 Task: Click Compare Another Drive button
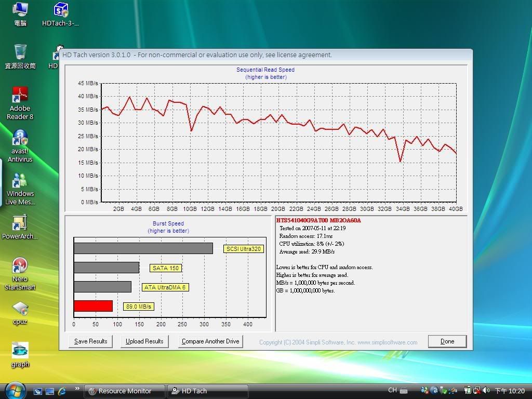tap(210, 341)
